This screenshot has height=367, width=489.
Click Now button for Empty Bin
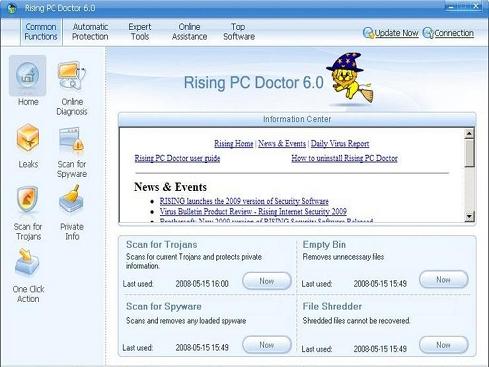[444, 280]
